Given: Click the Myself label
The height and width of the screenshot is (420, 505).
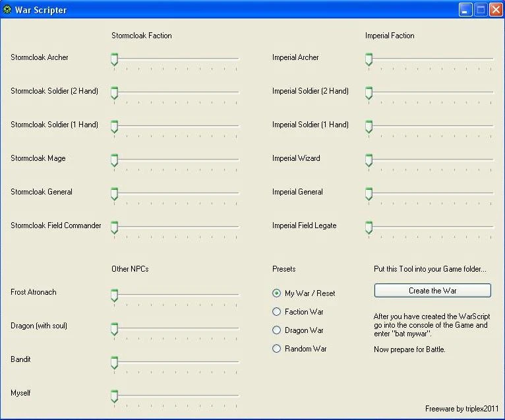Looking at the screenshot, I should click(20, 393).
